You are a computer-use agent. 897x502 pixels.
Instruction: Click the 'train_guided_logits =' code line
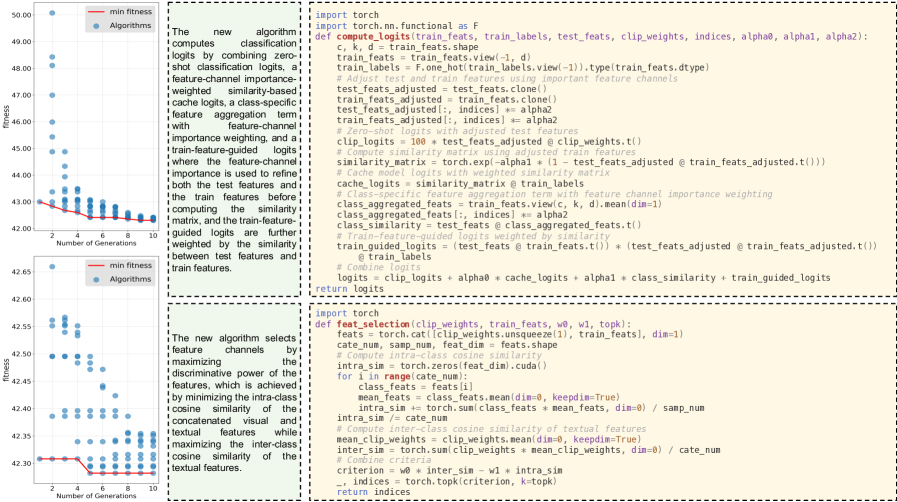(x=606, y=246)
